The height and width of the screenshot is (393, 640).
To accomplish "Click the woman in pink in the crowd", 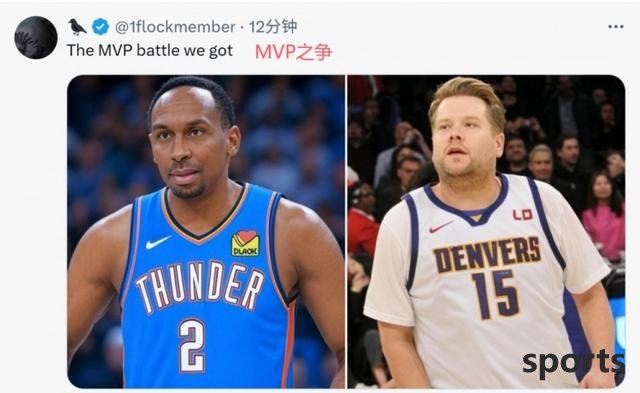I will (602, 218).
